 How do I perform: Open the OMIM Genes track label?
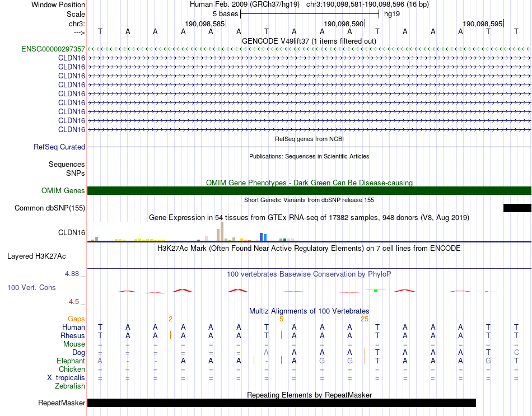tap(63, 191)
